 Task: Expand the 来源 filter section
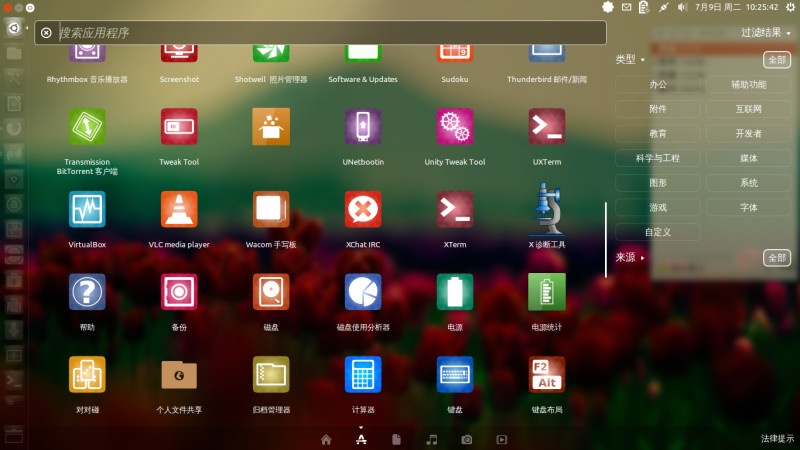pyautogui.click(x=630, y=257)
